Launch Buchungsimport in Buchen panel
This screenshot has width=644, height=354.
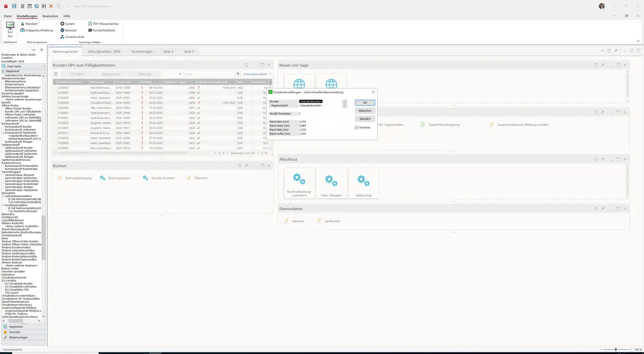point(115,178)
